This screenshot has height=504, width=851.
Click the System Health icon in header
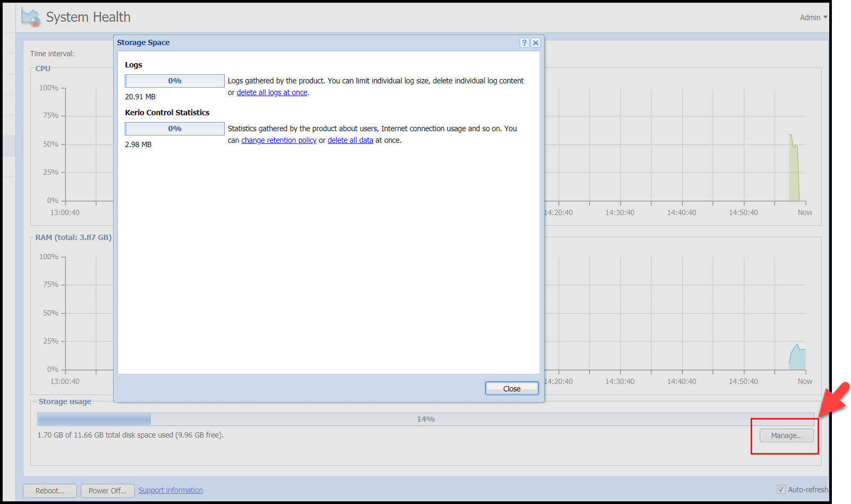(31, 18)
